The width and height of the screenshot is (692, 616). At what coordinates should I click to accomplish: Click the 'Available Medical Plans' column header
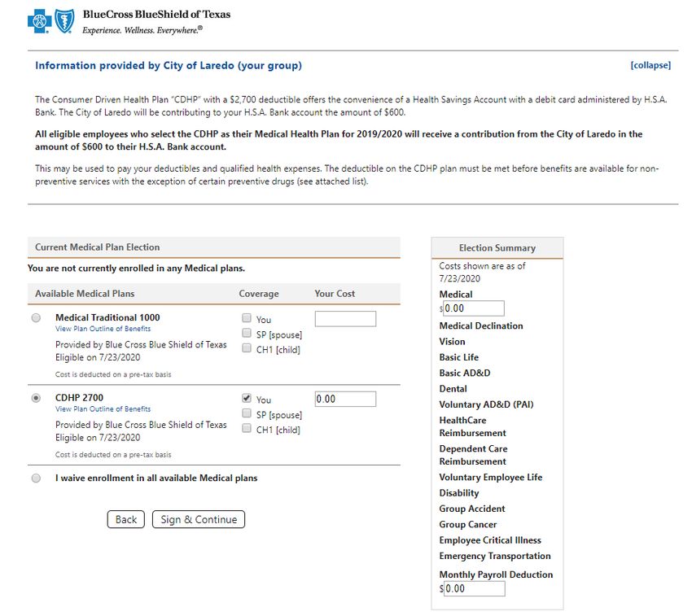click(85, 294)
